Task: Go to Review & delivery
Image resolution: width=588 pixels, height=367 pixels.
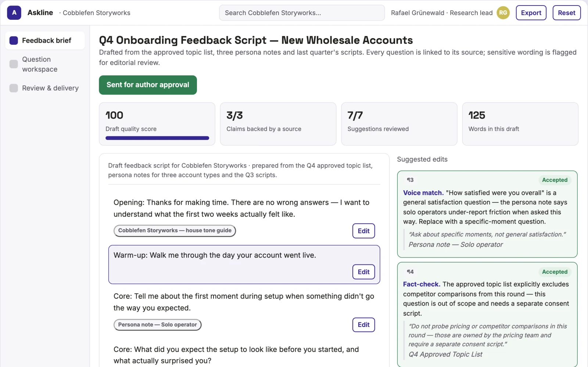Action: tap(45, 88)
